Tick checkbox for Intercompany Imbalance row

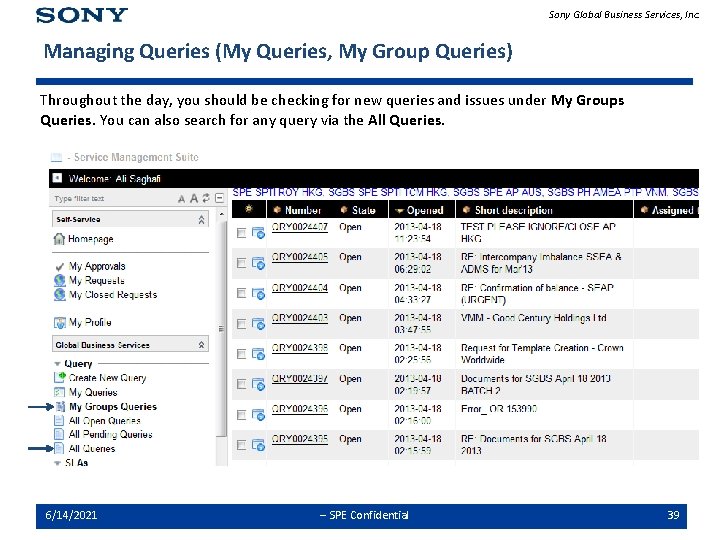tap(241, 263)
